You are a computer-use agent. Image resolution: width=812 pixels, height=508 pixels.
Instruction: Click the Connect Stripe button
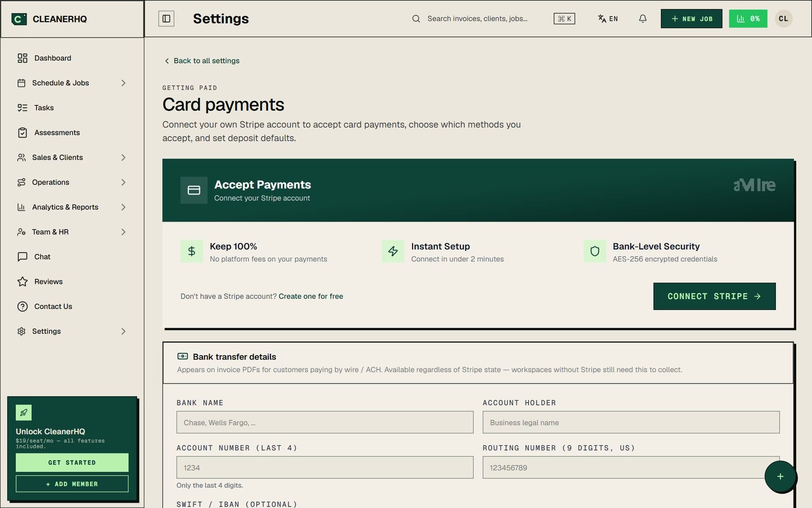click(x=714, y=296)
